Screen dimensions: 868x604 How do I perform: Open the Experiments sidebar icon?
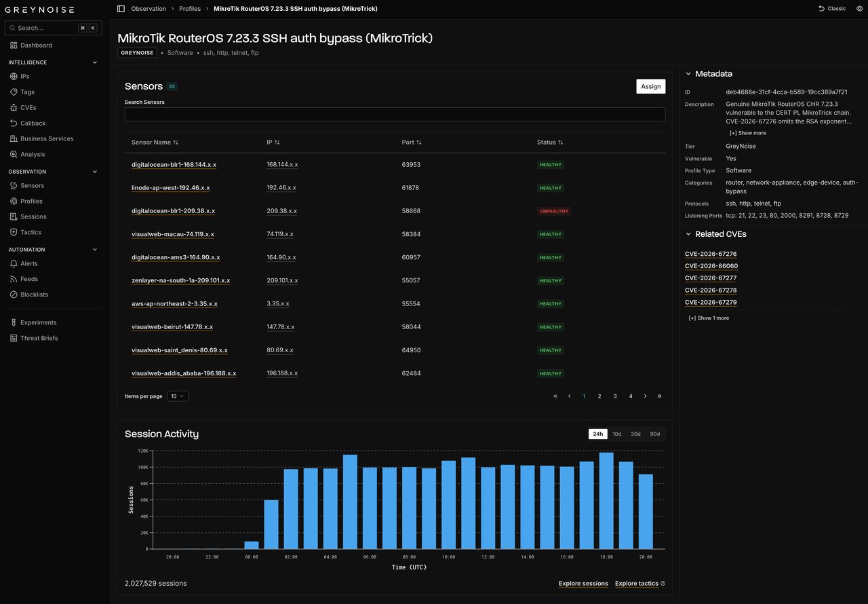coord(14,322)
